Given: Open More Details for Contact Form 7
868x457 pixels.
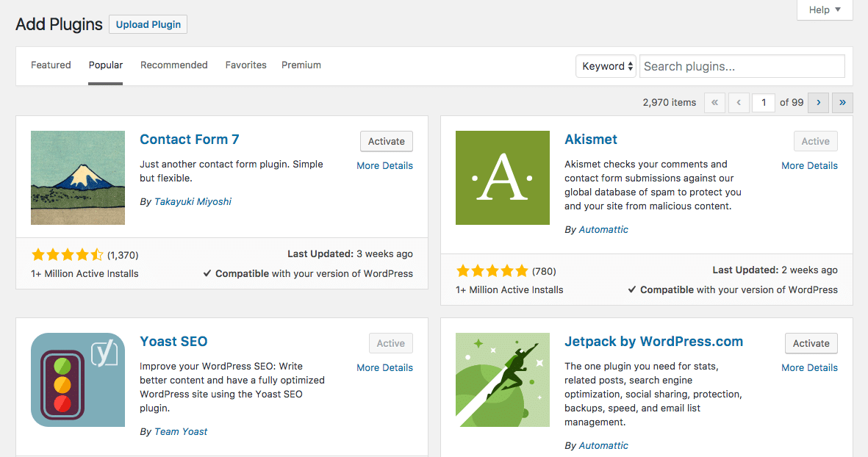Looking at the screenshot, I should click(x=384, y=165).
